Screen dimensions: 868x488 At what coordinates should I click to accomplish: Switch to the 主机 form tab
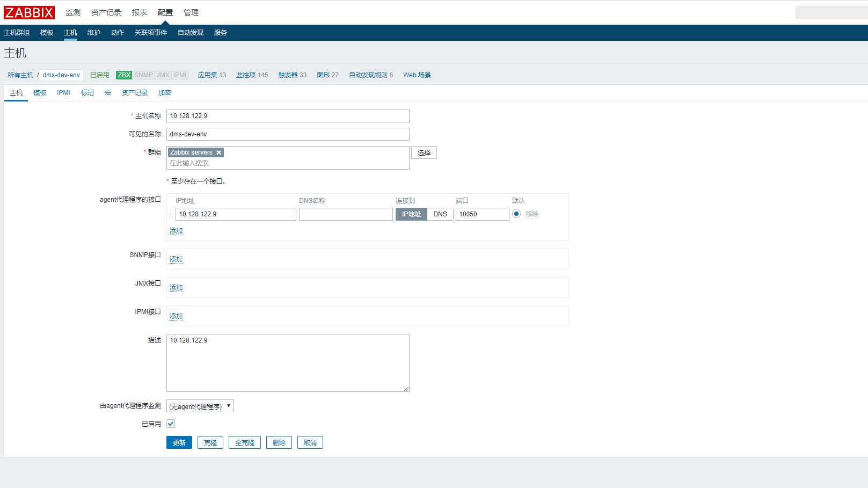pos(16,93)
